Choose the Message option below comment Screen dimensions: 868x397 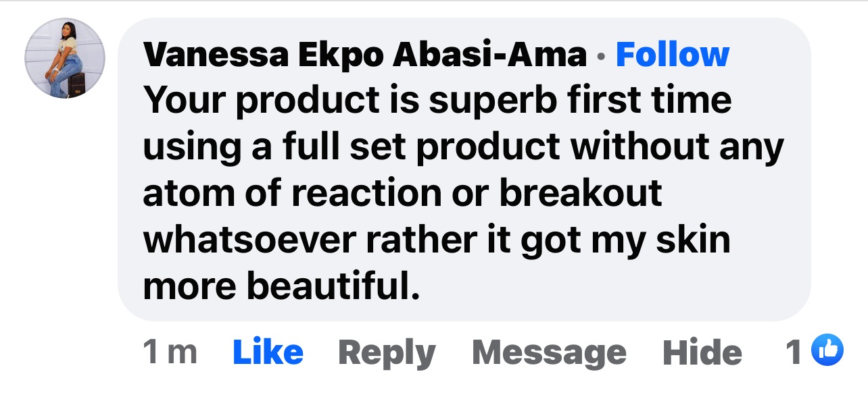point(549,352)
